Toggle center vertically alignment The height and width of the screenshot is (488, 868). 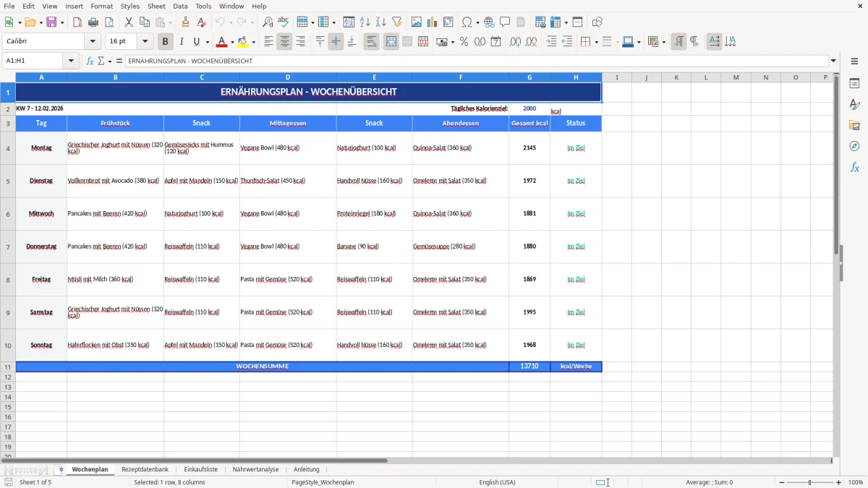pyautogui.click(x=336, y=42)
